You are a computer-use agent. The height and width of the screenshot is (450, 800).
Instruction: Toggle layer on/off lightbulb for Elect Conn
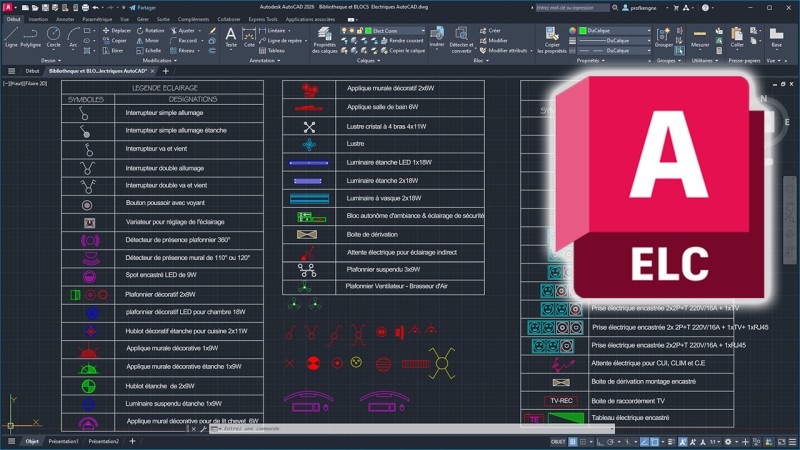point(344,31)
